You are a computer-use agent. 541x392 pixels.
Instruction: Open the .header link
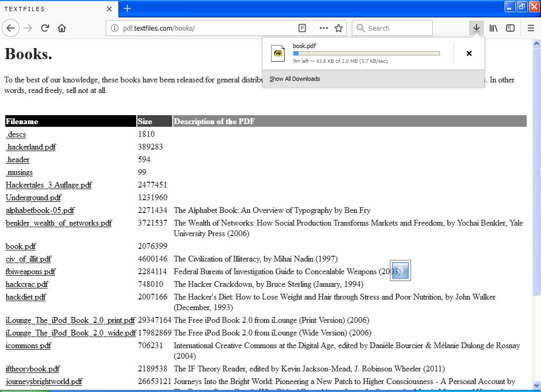coord(17,160)
